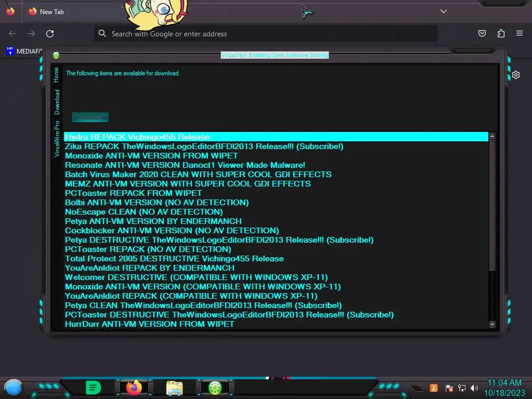Open new tab settings gear icon
The image size is (532, 399).
[x=516, y=75]
